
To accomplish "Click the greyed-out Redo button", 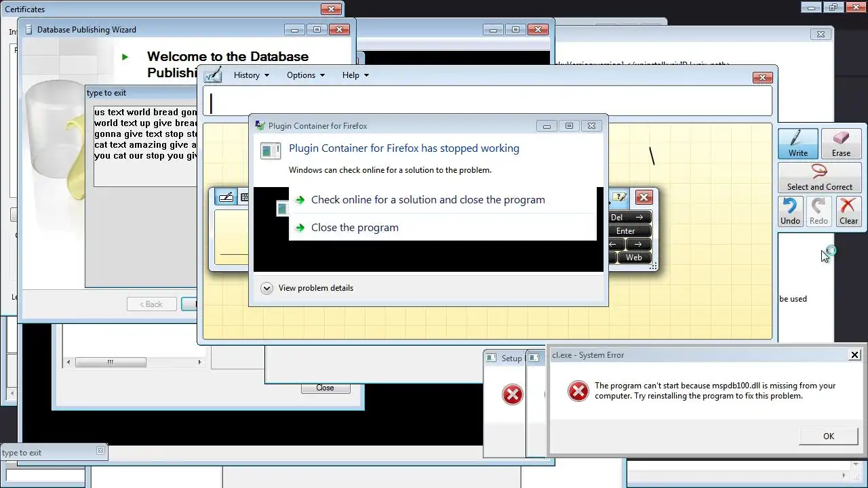I will pos(818,211).
